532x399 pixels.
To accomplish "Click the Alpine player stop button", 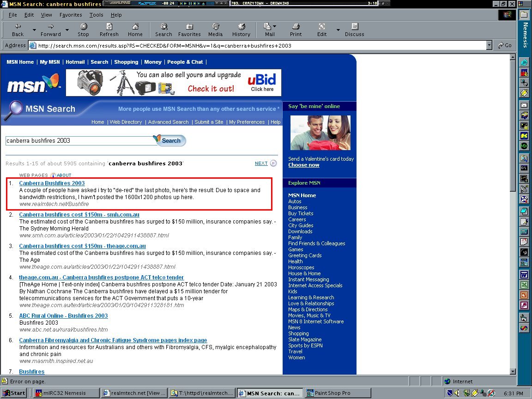I will click(195, 3).
